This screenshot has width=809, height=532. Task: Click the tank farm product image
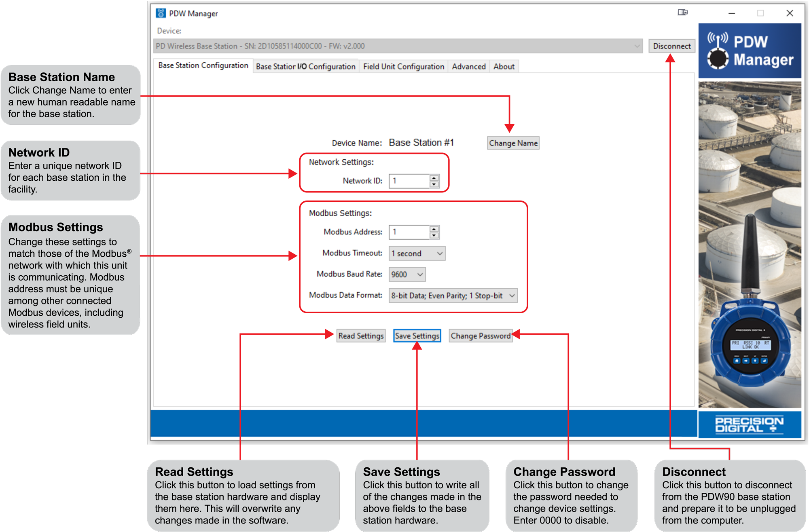[x=750, y=245]
